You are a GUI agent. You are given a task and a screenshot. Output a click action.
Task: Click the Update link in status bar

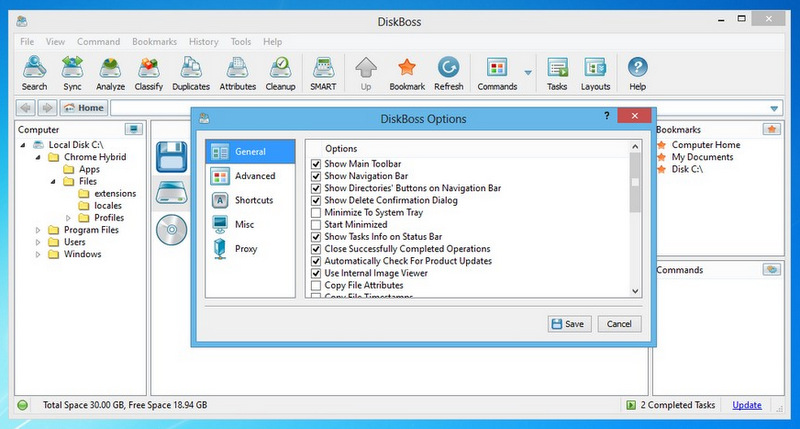(x=747, y=405)
